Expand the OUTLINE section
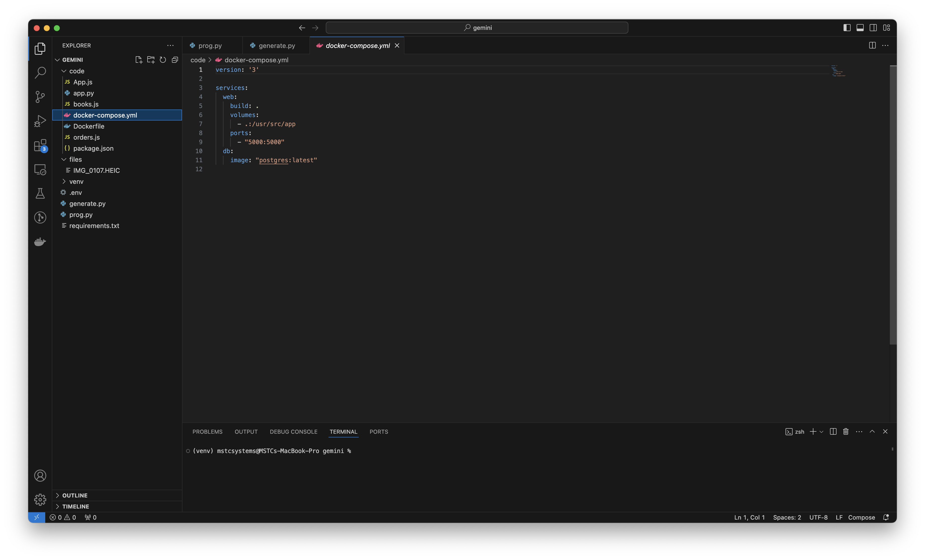The width and height of the screenshot is (925, 560). (x=75, y=495)
